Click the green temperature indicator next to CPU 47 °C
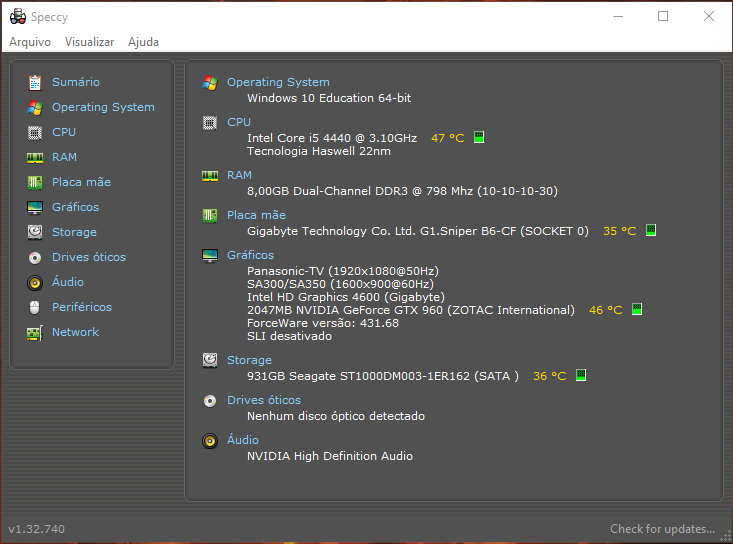This screenshot has width=733, height=544. click(479, 137)
